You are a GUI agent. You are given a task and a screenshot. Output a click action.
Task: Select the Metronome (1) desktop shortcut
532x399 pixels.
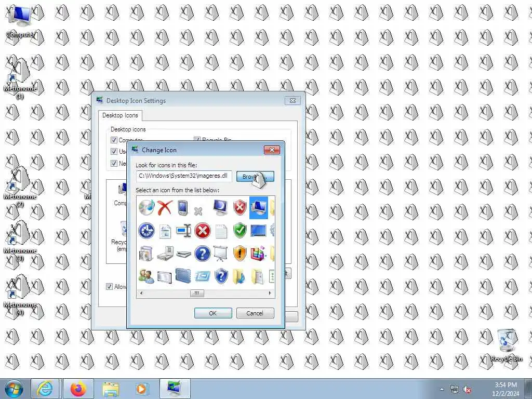20,78
